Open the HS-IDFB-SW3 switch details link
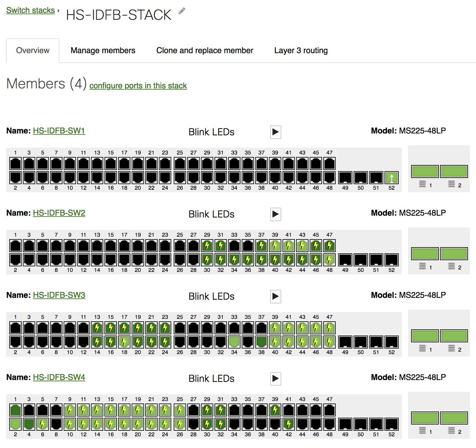 point(59,295)
